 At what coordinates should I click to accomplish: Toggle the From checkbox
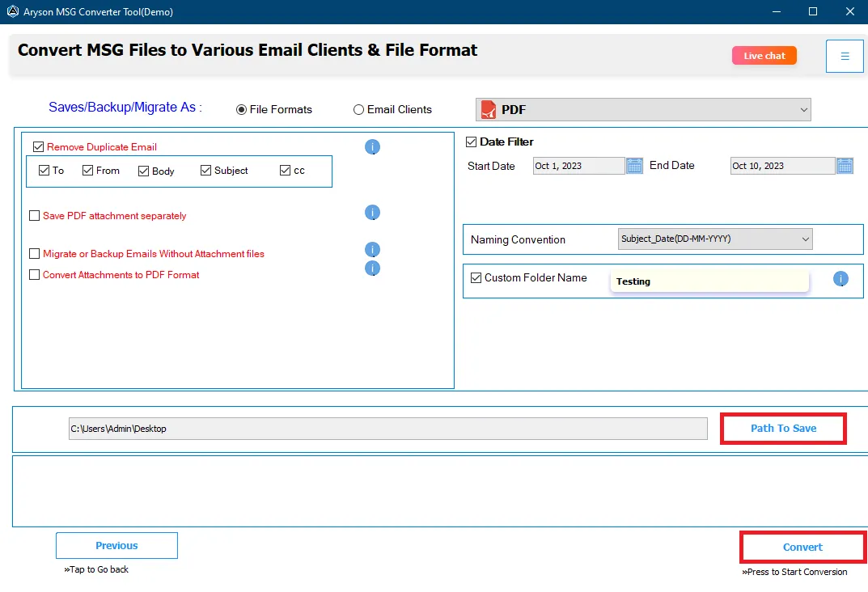pyautogui.click(x=87, y=171)
